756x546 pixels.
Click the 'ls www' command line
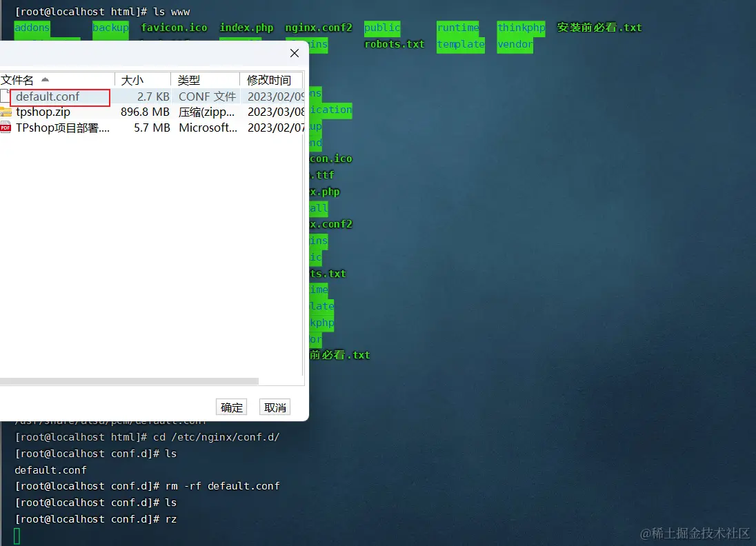(102, 12)
